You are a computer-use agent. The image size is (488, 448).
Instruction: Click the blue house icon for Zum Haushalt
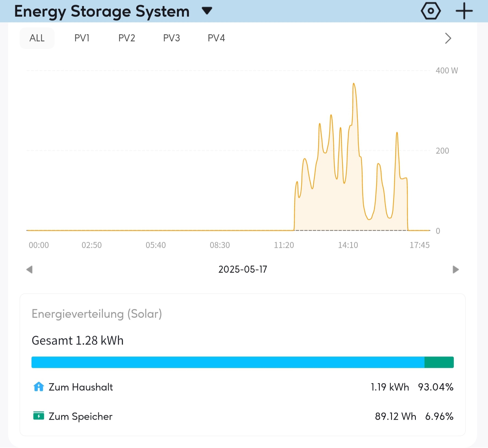[39, 387]
